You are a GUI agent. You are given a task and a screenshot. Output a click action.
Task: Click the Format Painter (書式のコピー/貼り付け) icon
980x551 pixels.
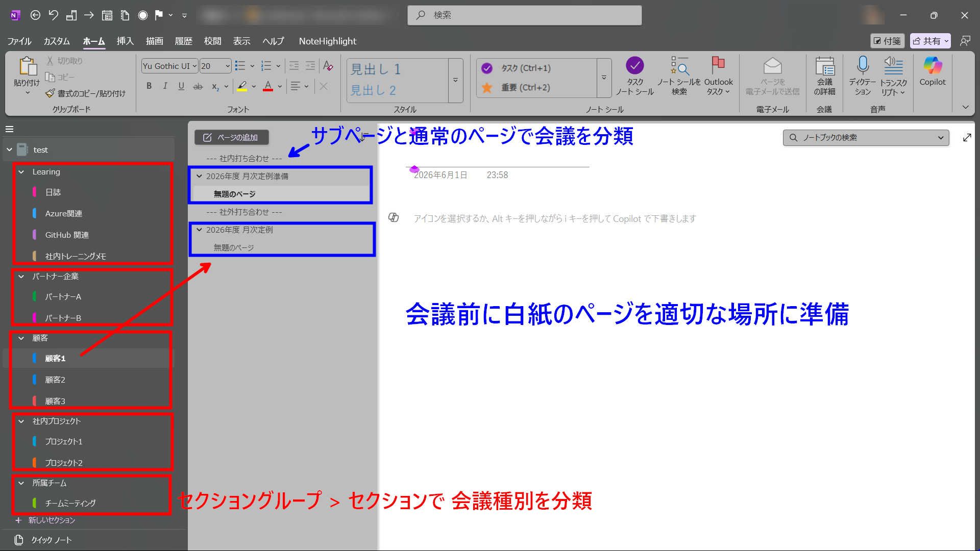(x=50, y=93)
